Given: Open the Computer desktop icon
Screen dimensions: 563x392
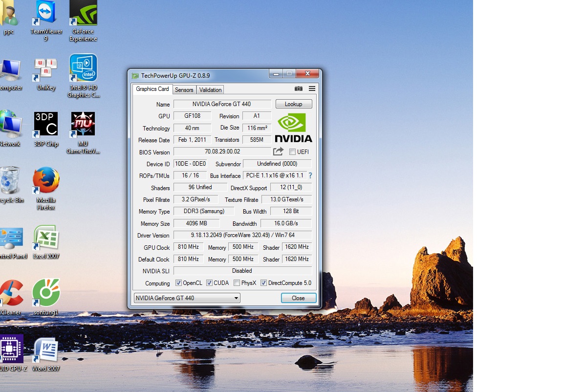Looking at the screenshot, I should pos(11,75).
